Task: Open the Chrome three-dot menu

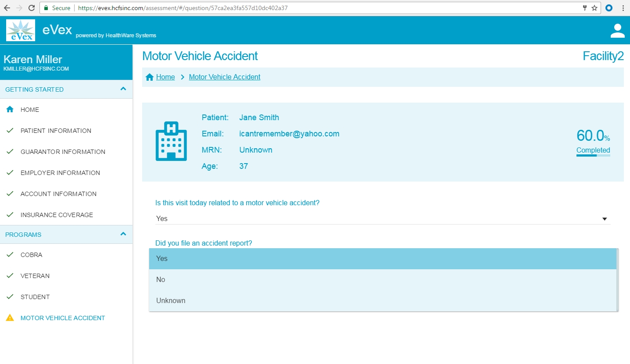Action: pyautogui.click(x=623, y=8)
